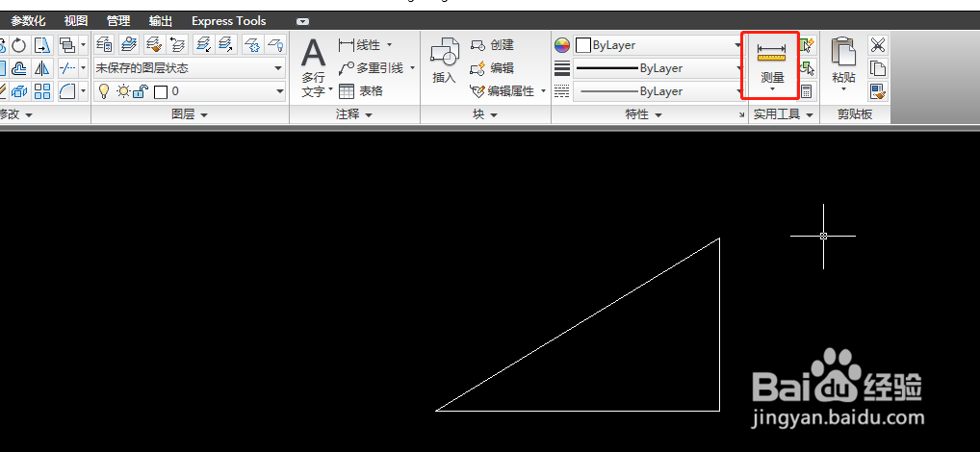
Task: Click the 多重引线 button
Action: pos(371,68)
